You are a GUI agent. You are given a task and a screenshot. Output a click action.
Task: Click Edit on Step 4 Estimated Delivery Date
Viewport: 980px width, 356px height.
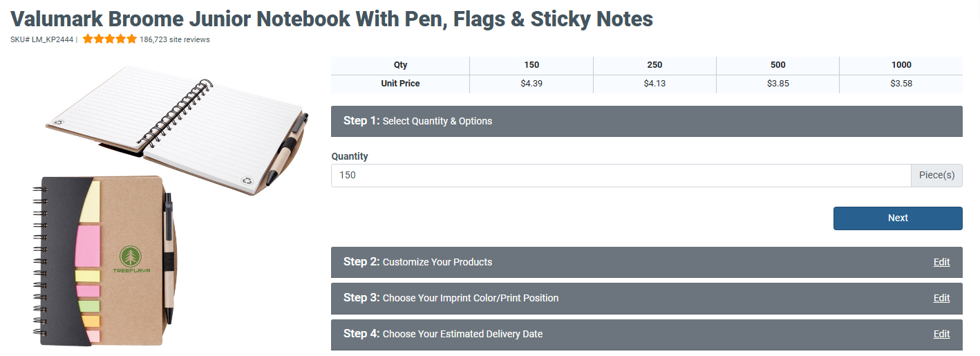pos(941,334)
